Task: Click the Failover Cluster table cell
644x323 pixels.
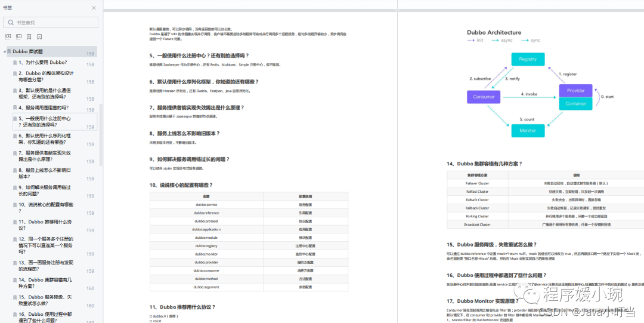Action: click(477, 183)
